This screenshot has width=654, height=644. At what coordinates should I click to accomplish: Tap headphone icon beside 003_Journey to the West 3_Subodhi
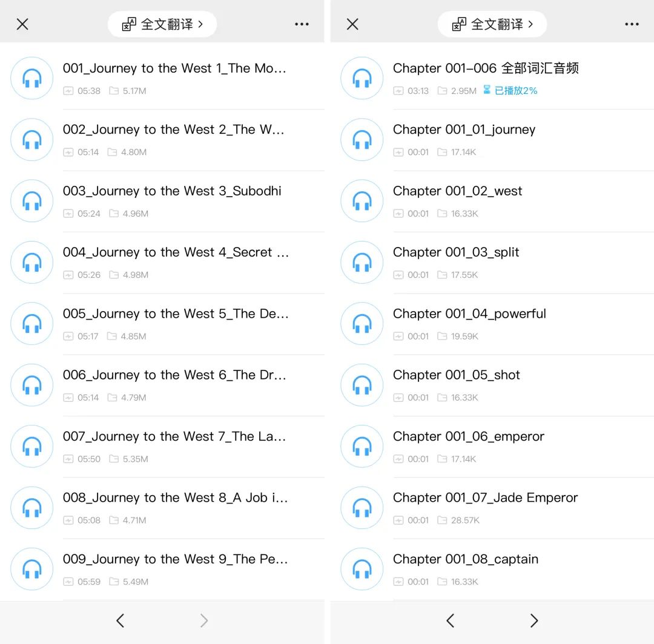point(31,200)
